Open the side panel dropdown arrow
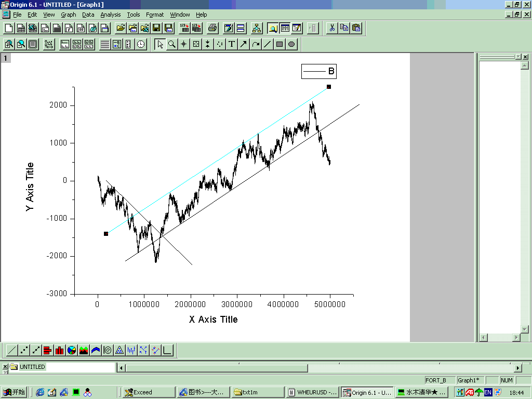This screenshot has width=532, height=399. [x=518, y=57]
